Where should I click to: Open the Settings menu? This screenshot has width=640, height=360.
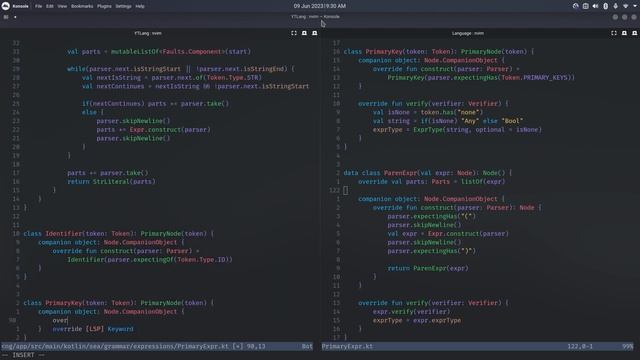click(x=123, y=6)
